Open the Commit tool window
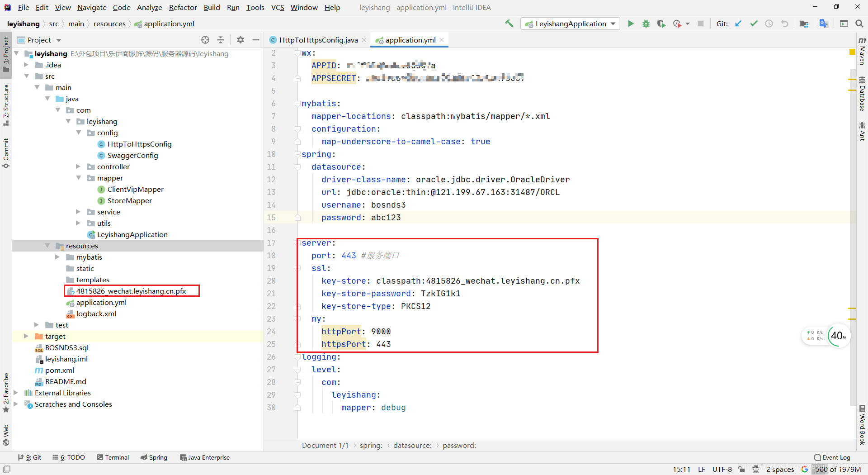 click(x=6, y=153)
